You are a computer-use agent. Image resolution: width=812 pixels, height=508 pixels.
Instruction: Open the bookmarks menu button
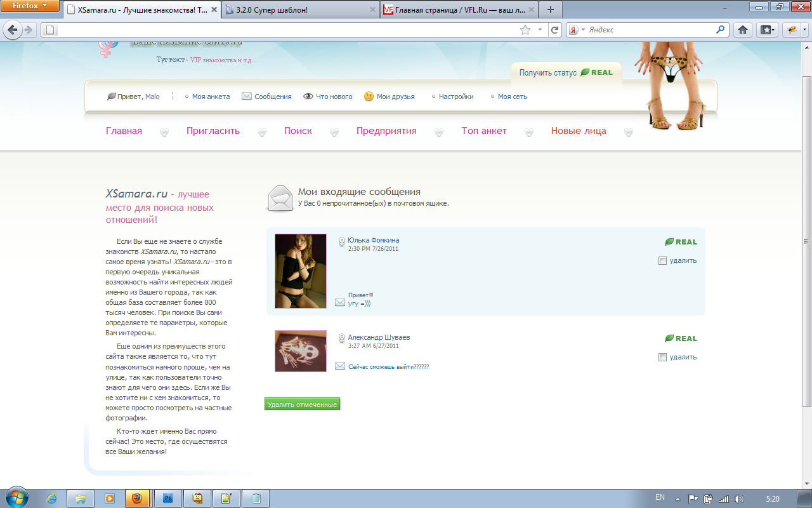coord(767,30)
